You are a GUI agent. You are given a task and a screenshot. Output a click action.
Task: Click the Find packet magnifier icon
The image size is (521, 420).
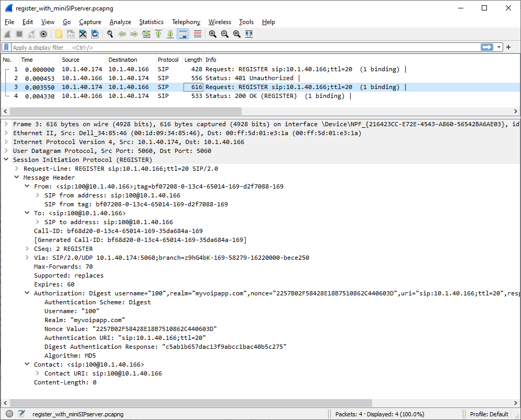[x=110, y=34]
